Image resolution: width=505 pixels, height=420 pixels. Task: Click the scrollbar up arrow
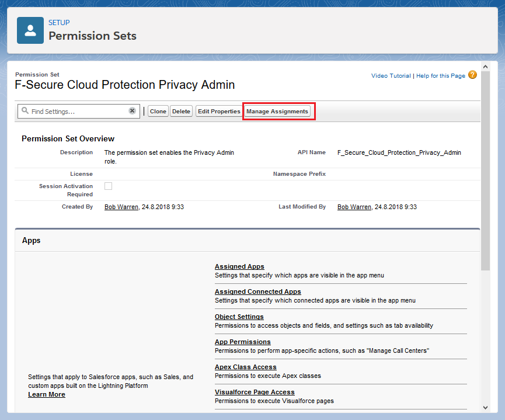[485, 67]
